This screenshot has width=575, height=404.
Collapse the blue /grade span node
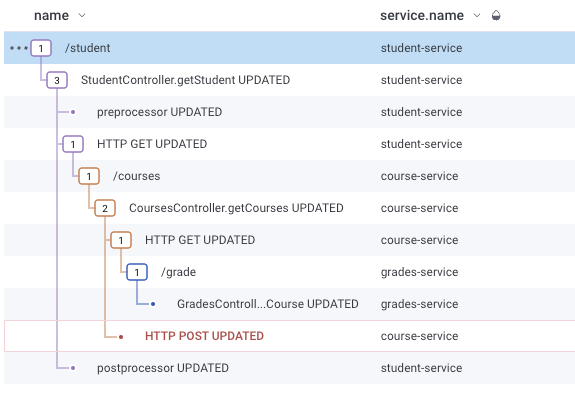point(137,272)
